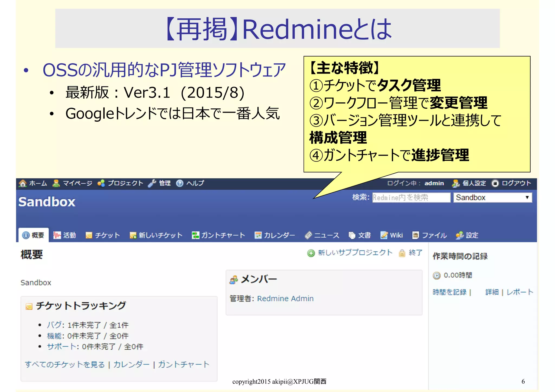Open the マイページ menu item
Screen dimensions: 555x392
[x=78, y=183]
